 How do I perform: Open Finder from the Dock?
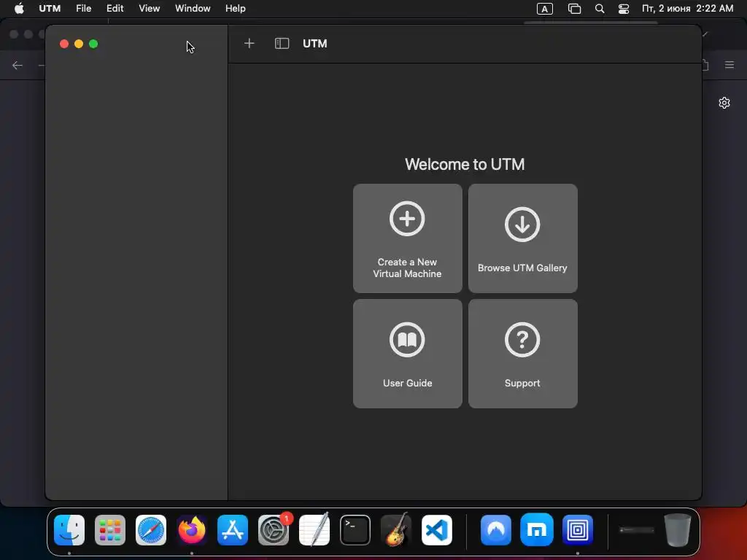coord(69,530)
